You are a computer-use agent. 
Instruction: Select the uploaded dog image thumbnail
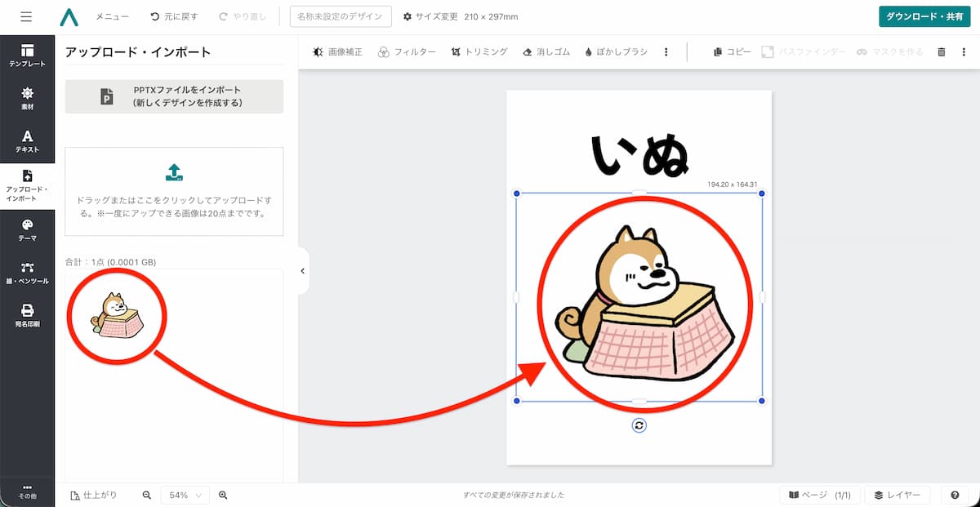(x=116, y=317)
